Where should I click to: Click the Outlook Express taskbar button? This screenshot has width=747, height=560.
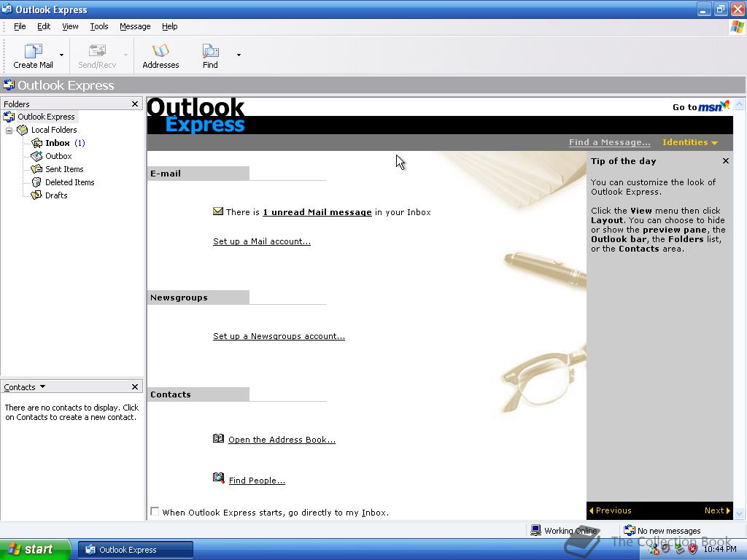(x=135, y=550)
